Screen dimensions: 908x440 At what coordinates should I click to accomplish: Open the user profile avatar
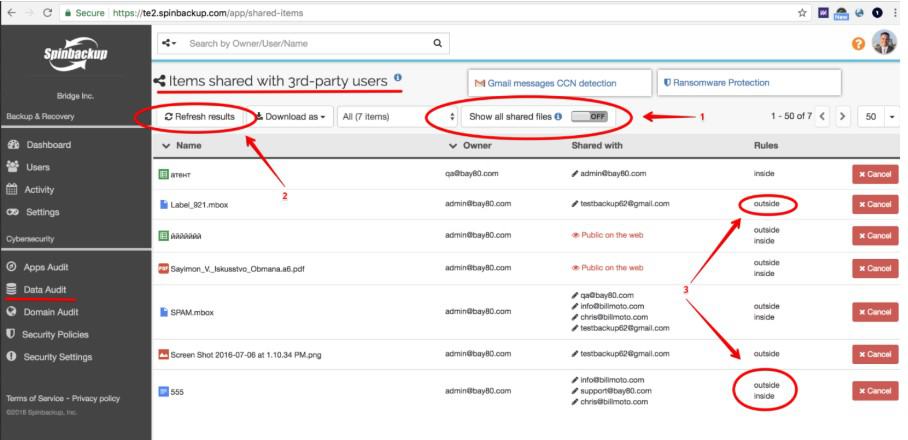(884, 42)
